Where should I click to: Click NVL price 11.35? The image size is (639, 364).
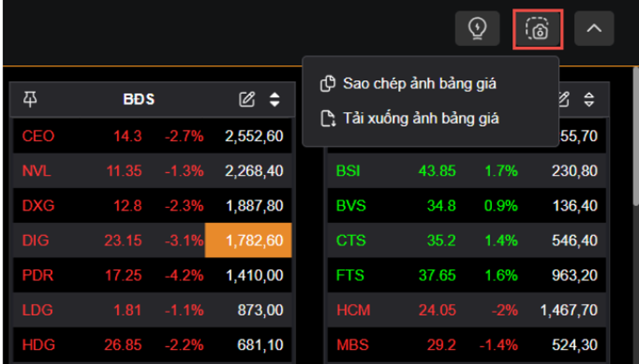pos(124,171)
